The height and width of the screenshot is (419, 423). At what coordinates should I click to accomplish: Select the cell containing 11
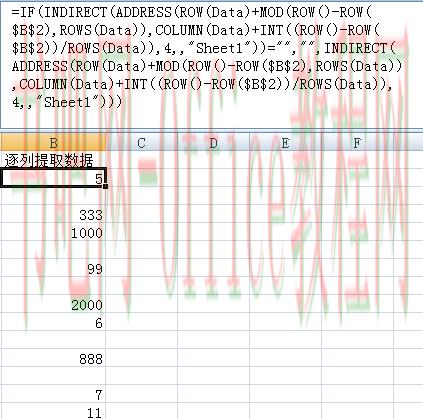(53, 412)
